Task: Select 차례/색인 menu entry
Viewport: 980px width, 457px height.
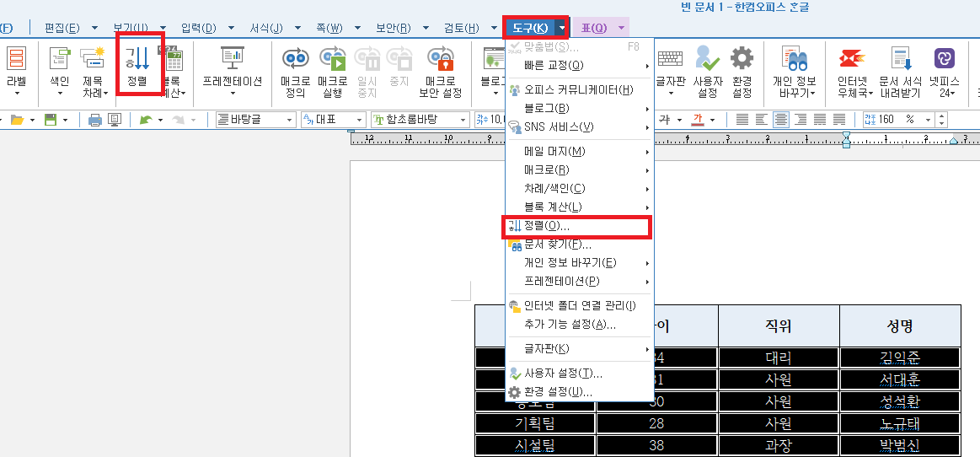Action: point(579,188)
